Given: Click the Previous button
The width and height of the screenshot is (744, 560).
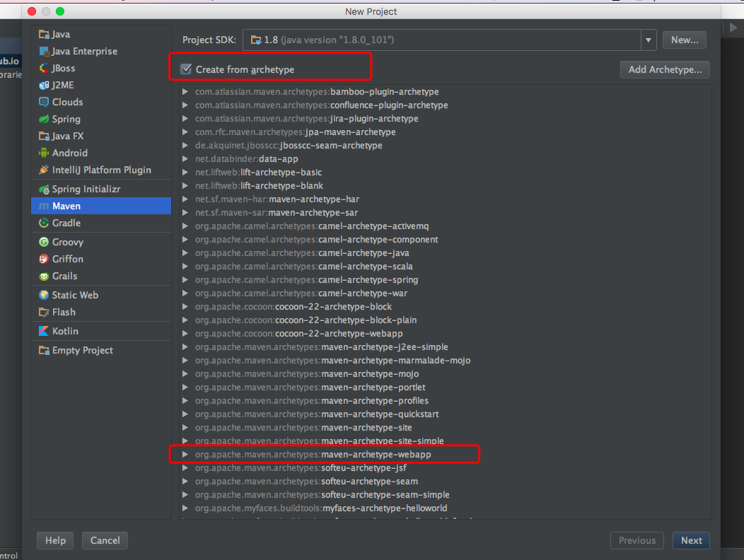Looking at the screenshot, I should [x=637, y=540].
